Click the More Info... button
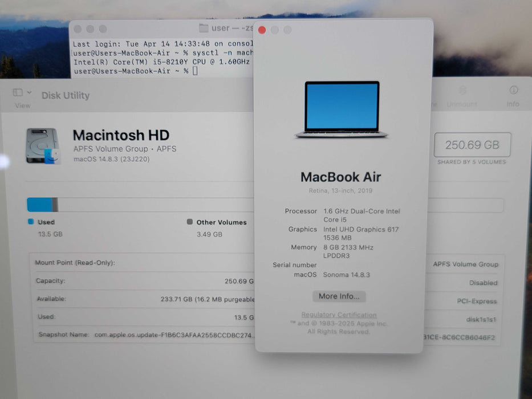The width and height of the screenshot is (532, 399). (339, 296)
